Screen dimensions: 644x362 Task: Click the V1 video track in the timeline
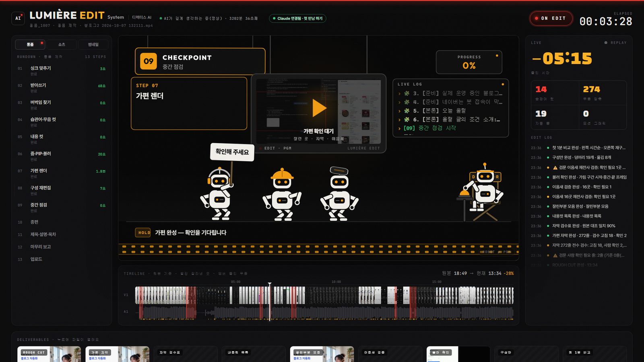[324, 295]
